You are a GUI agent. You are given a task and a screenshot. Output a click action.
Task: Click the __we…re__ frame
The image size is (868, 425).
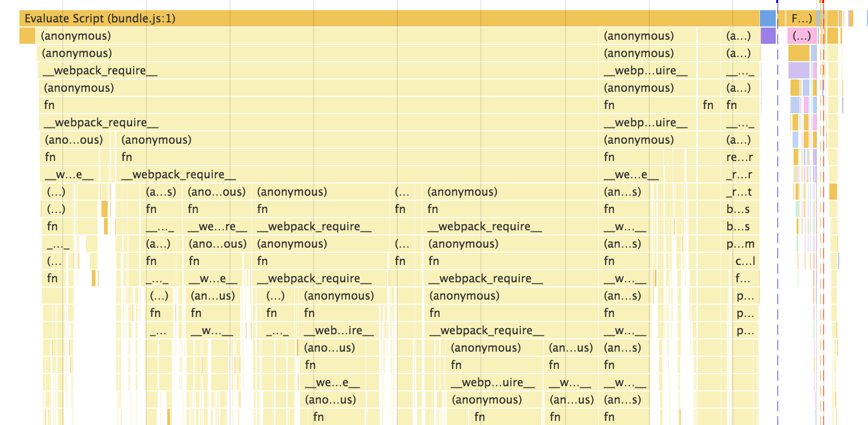(217, 226)
